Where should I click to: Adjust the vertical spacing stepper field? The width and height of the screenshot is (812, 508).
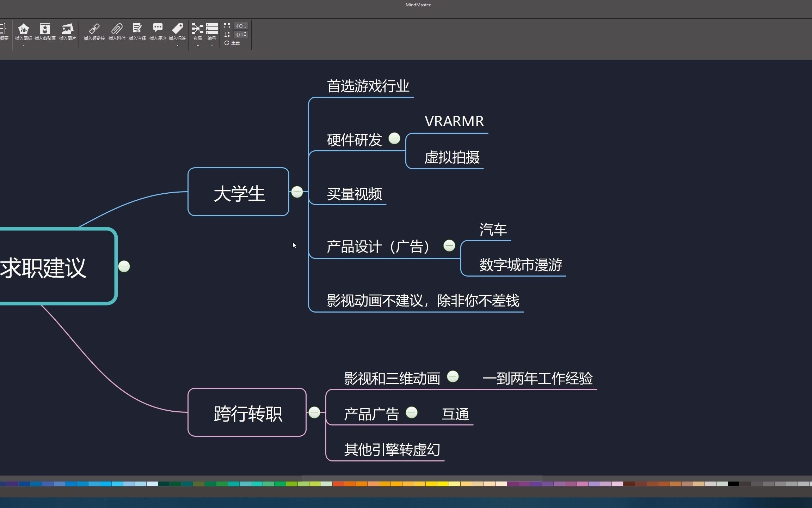241,34
